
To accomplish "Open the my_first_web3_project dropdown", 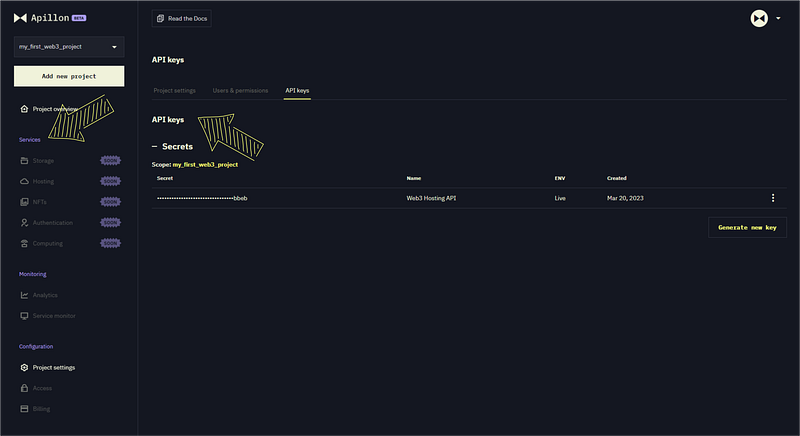I will [69, 47].
